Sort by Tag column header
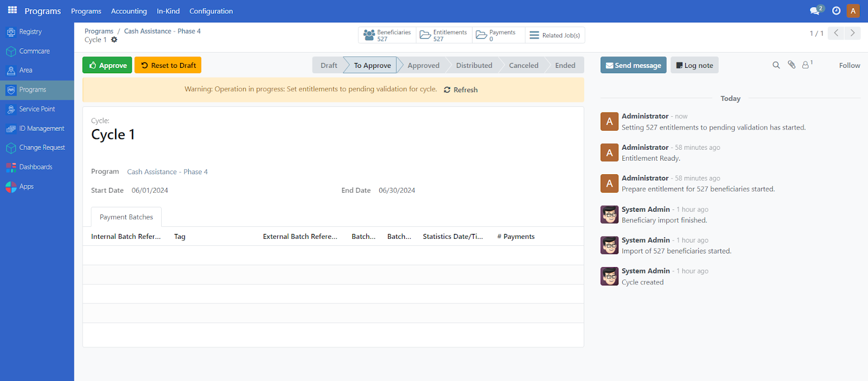The width and height of the screenshot is (868, 381). 180,237
